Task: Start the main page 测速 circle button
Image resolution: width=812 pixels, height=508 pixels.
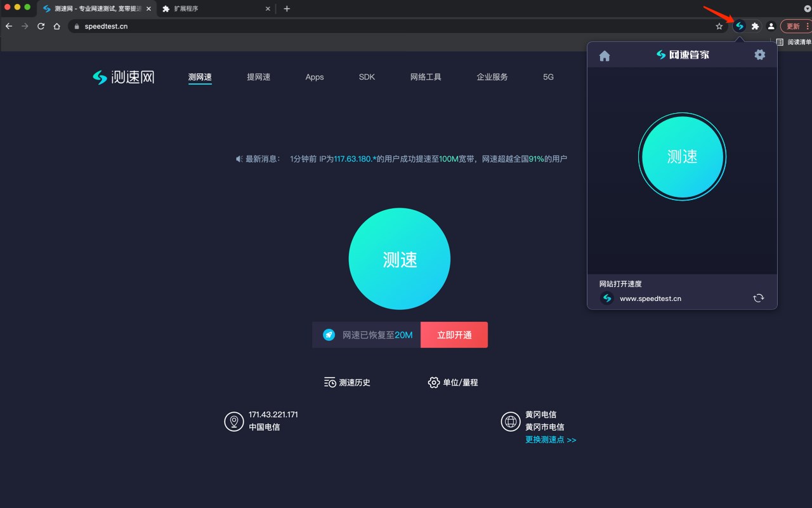Action: pos(400,259)
